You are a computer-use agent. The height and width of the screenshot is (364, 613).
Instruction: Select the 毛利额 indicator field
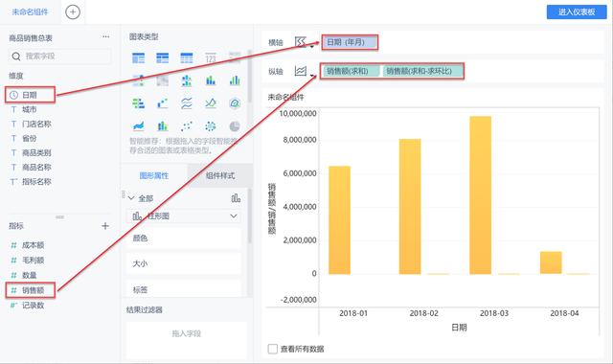[x=33, y=260]
